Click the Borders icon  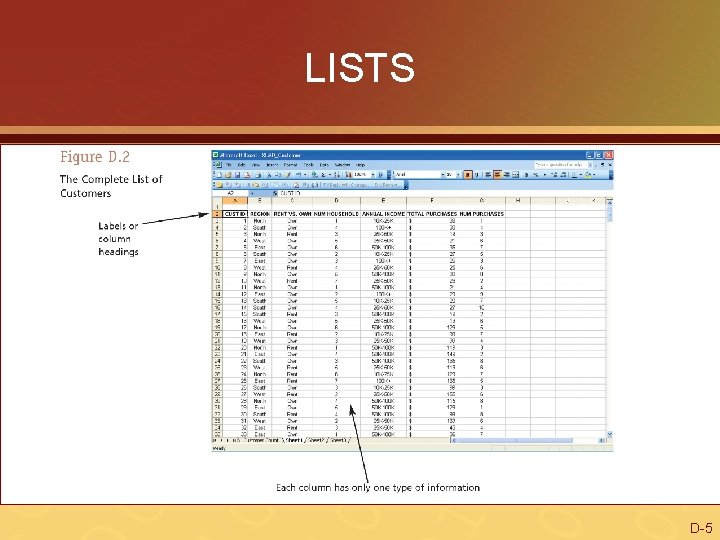coord(574,174)
